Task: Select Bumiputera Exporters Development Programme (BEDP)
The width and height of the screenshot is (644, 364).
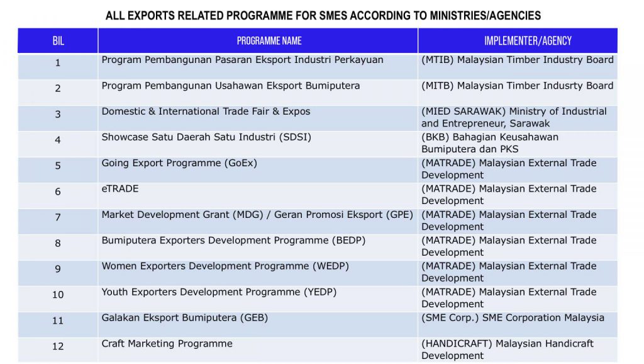Action: coord(233,241)
